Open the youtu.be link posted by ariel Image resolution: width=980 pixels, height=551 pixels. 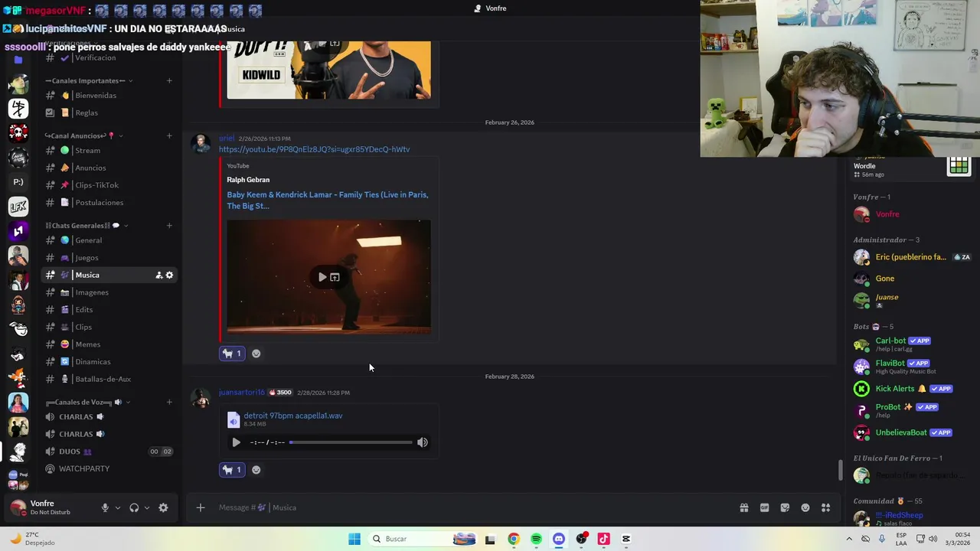[314, 149]
